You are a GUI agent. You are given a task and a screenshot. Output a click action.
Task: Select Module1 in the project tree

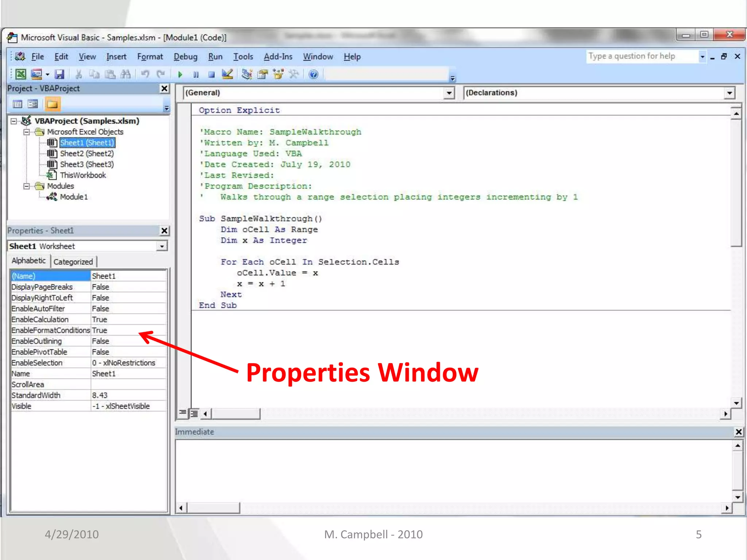74,197
